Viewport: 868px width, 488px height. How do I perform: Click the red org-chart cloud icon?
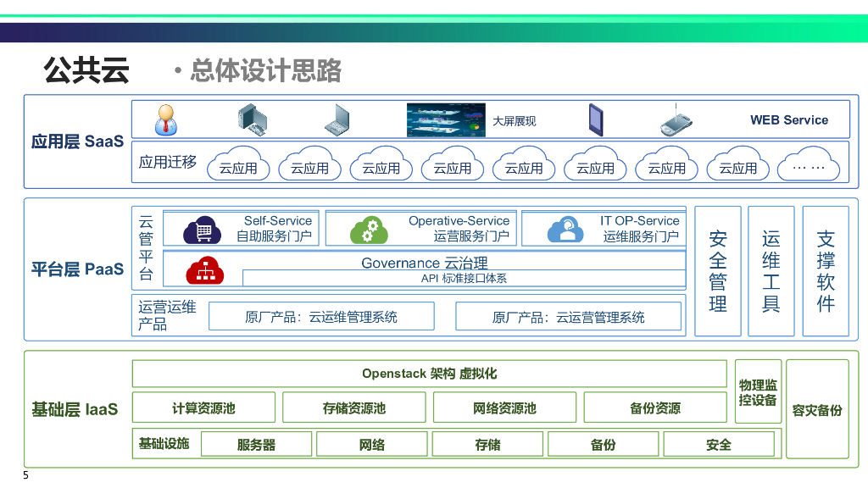[x=205, y=270]
